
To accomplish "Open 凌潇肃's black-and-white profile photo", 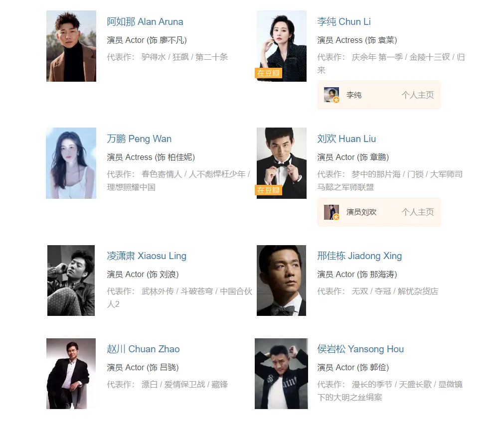I will tap(71, 281).
